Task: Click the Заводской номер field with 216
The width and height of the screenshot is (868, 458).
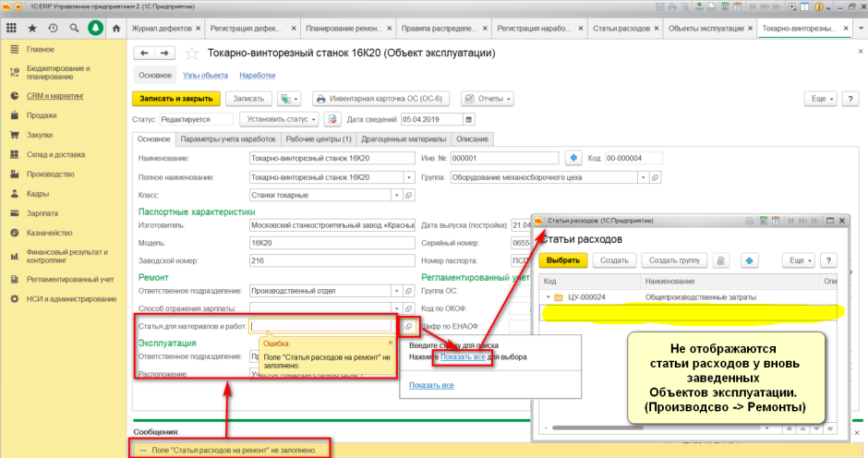Action: click(x=332, y=260)
